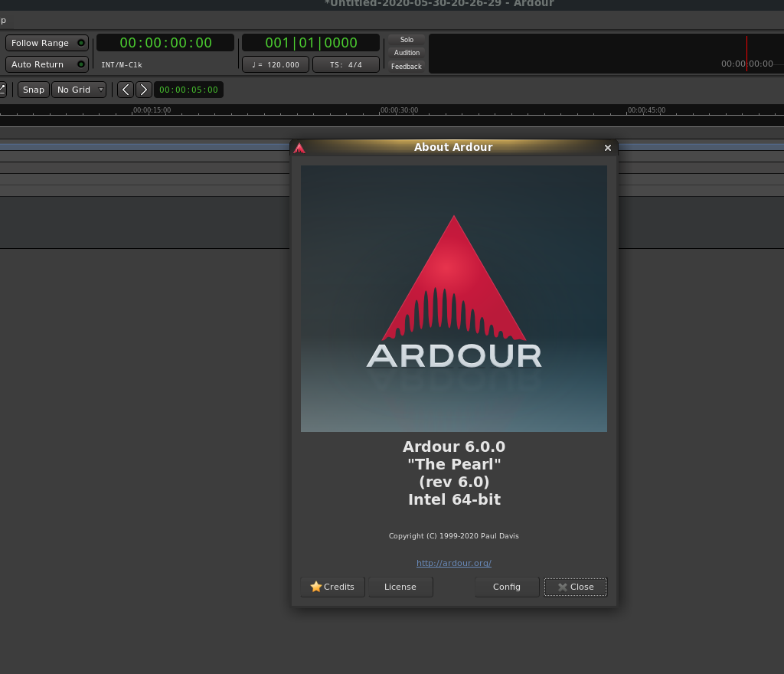The height and width of the screenshot is (674, 784).
Task: Open the Config information
Action: (x=507, y=587)
